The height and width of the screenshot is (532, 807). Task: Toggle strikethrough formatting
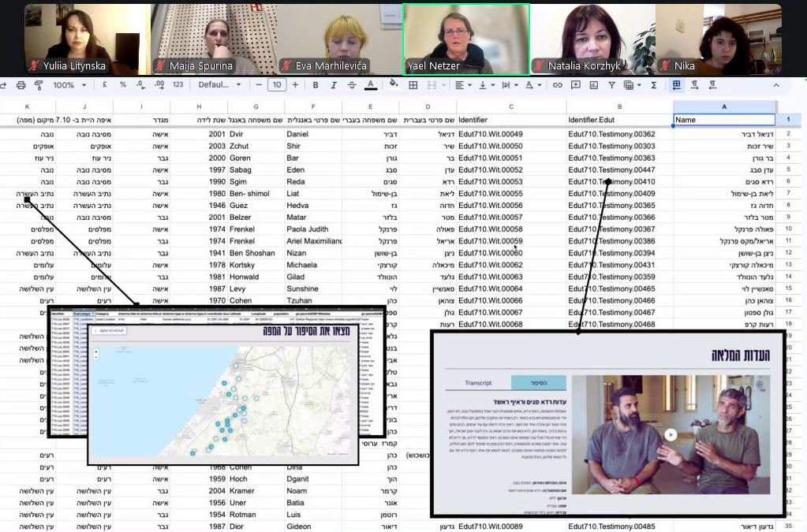tap(351, 85)
